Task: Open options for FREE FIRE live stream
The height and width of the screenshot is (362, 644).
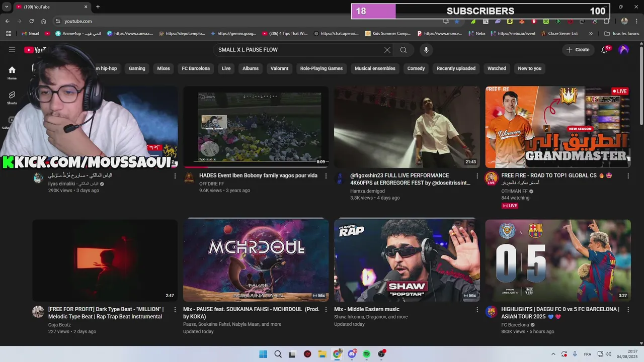Action: 628,176
